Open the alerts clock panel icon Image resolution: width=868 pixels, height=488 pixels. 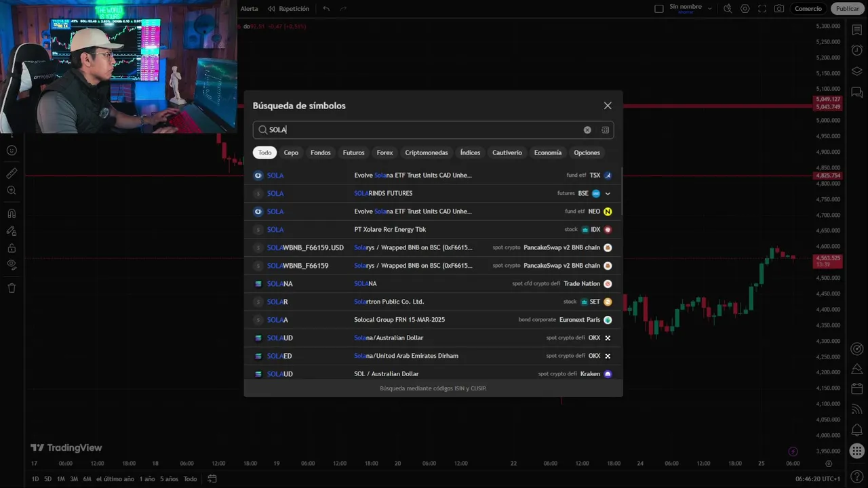coord(857,52)
